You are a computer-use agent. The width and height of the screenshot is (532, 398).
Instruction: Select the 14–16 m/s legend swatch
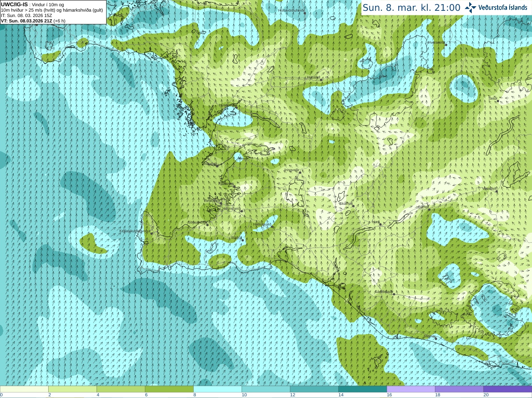(x=362, y=389)
